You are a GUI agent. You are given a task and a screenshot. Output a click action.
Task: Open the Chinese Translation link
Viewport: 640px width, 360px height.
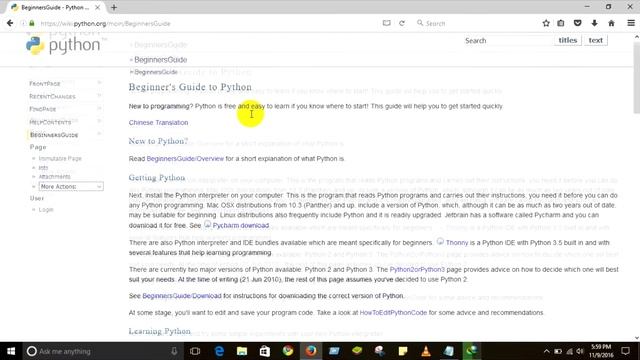[158, 122]
